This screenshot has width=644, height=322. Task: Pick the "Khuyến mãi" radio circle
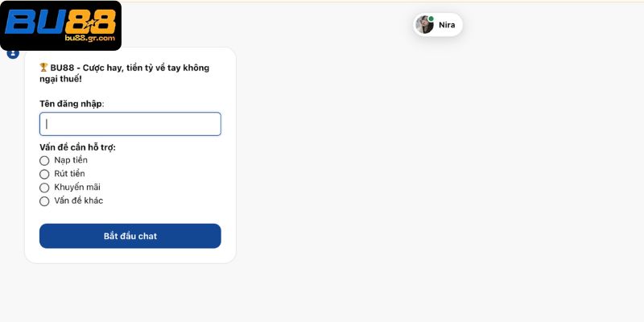click(44, 188)
